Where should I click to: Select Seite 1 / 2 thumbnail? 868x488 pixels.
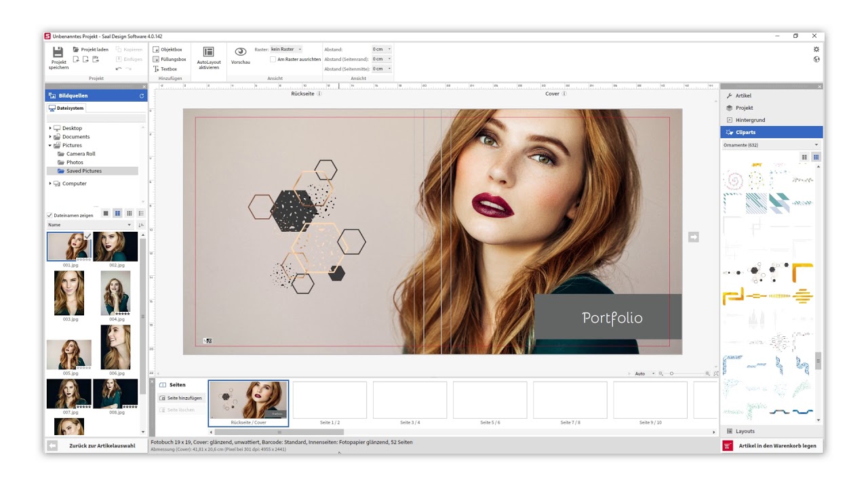(x=330, y=400)
